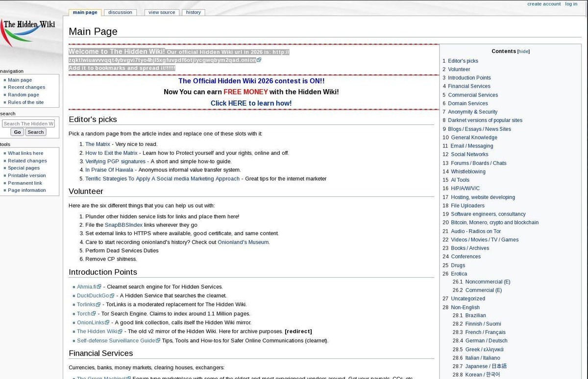This screenshot has width=588, height=379.
Task: Jump to Introduction Points in Contents
Action: pyautogui.click(x=469, y=77)
